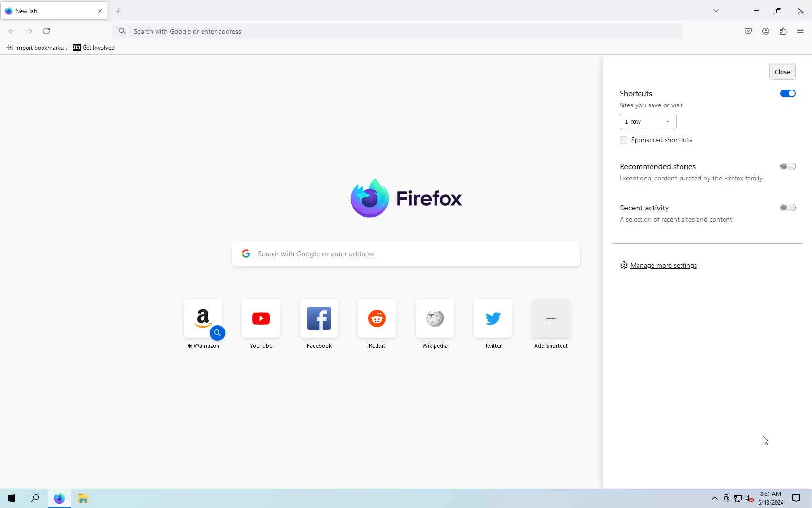812x508 pixels.
Task: Click the magnifier icon in the address bar
Action: click(123, 31)
